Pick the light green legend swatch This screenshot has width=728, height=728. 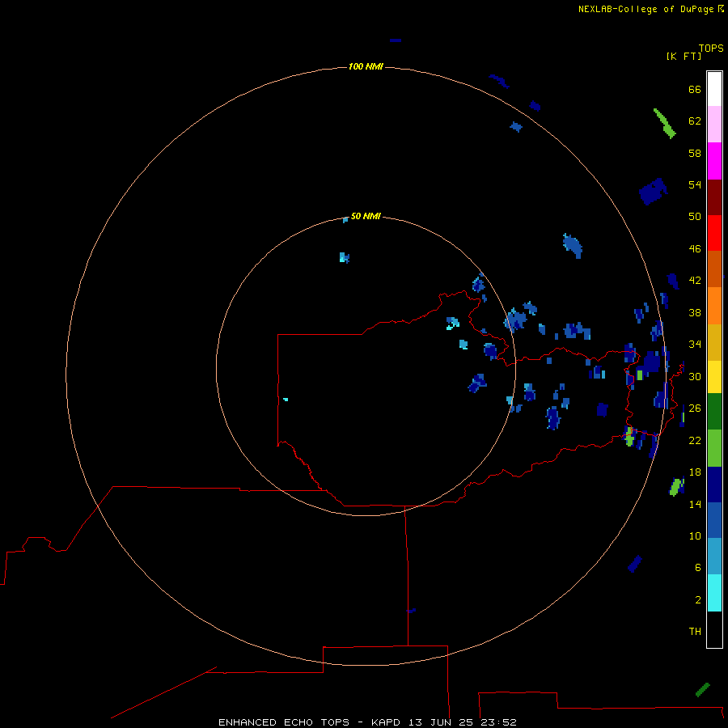pos(714,448)
